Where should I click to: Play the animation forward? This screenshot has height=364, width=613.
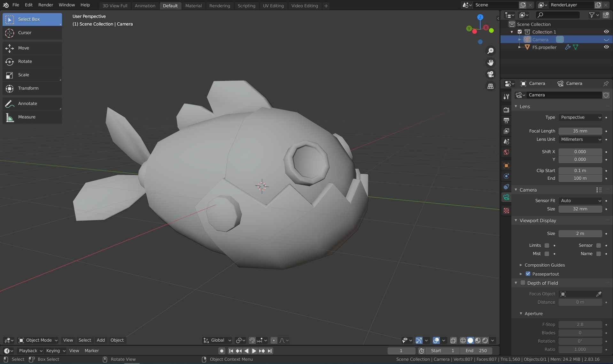pyautogui.click(x=254, y=351)
